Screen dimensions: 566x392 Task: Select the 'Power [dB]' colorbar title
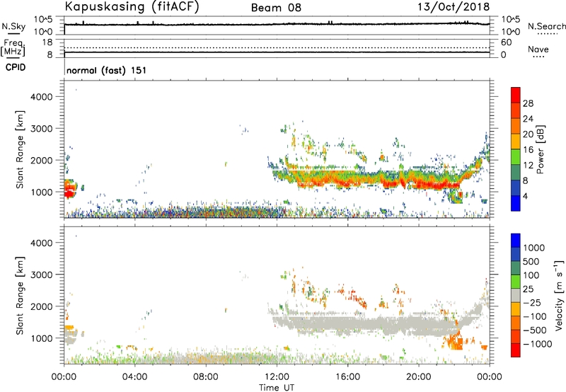pos(540,149)
